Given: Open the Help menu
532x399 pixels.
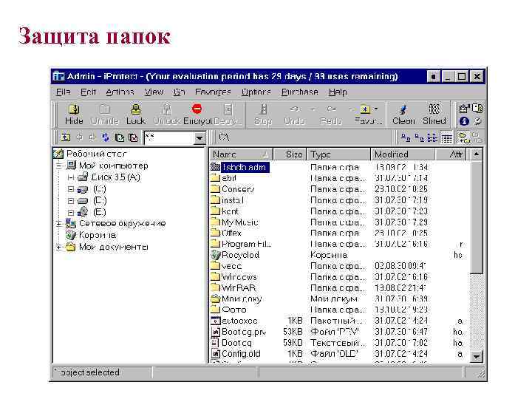Looking at the screenshot, I should [338, 92].
